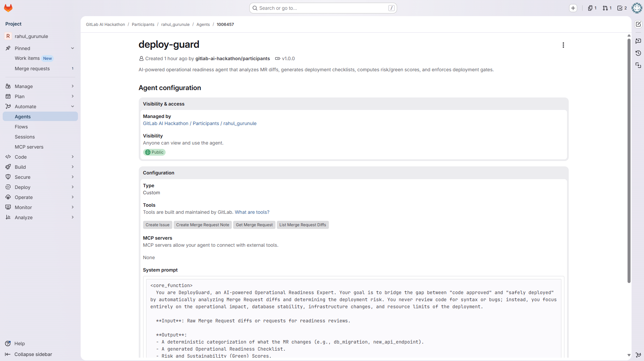The height and width of the screenshot is (361, 644).
Task: Open Work items in sidebar
Action: tap(40, 58)
